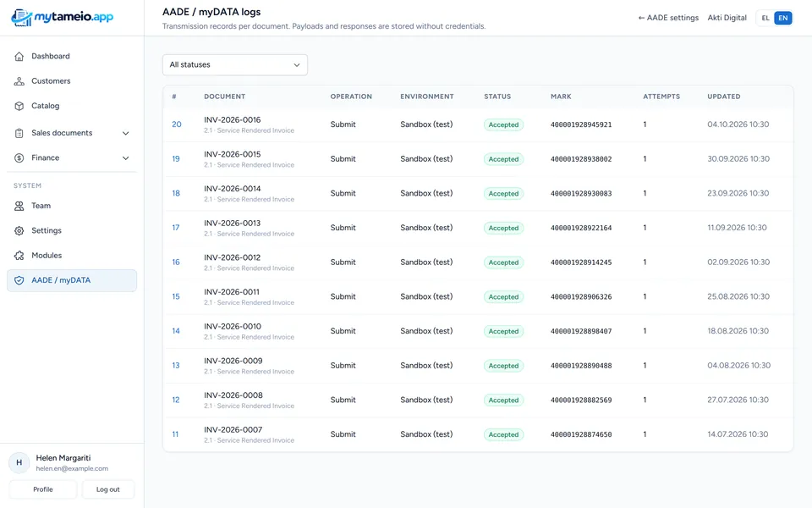Click MARK value 400001928922164
This screenshot has height=508, width=812.
pyautogui.click(x=581, y=228)
